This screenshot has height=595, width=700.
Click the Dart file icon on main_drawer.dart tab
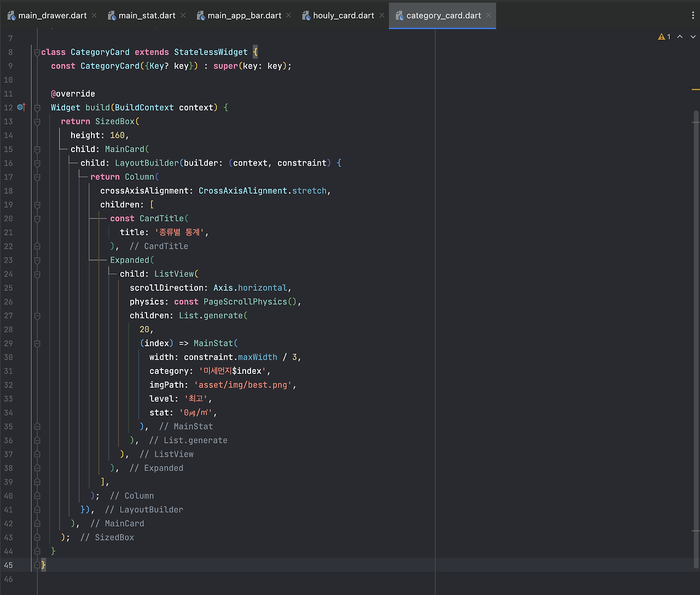click(11, 15)
